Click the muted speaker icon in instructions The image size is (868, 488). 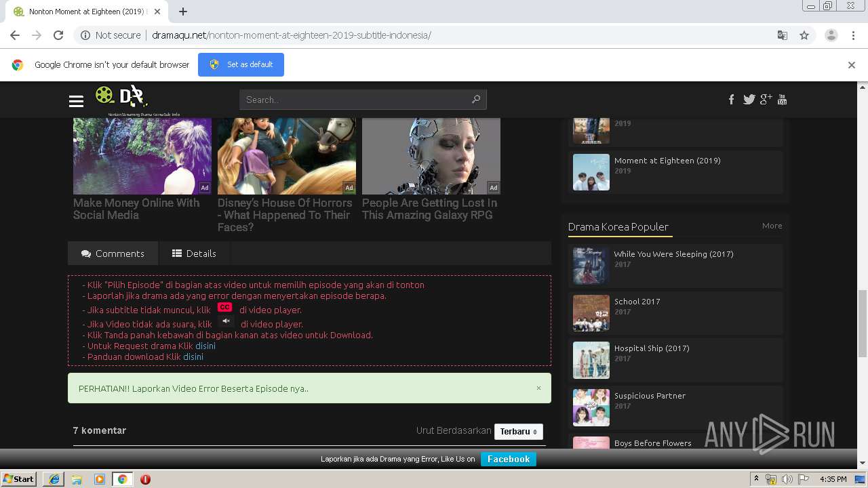226,321
